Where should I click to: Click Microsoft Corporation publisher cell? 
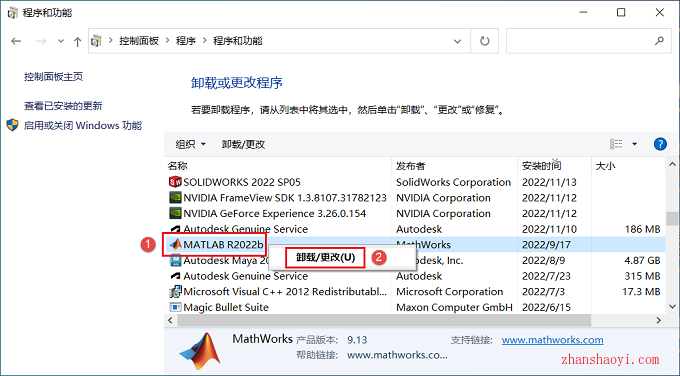pyautogui.click(x=449, y=291)
